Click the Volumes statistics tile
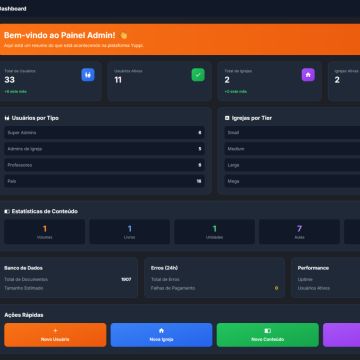 tap(45, 232)
